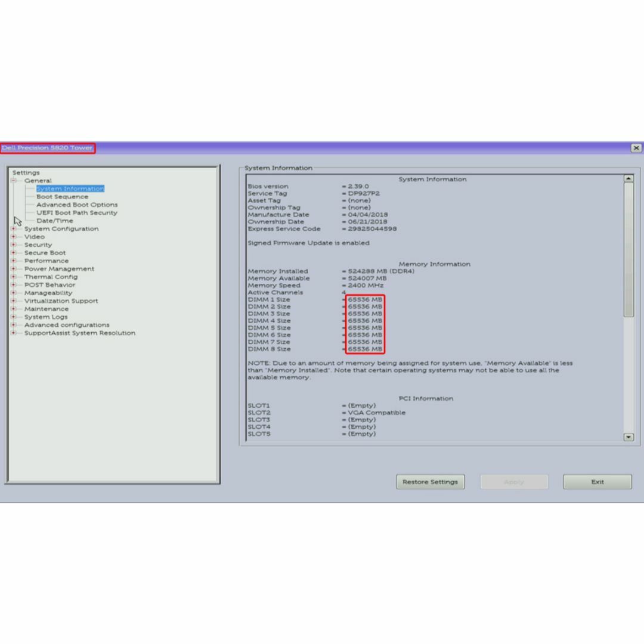Viewport: 644px width, 644px height.
Task: Click the 'Signed Firmware Update is enabled' text
Action: pyautogui.click(x=308, y=243)
